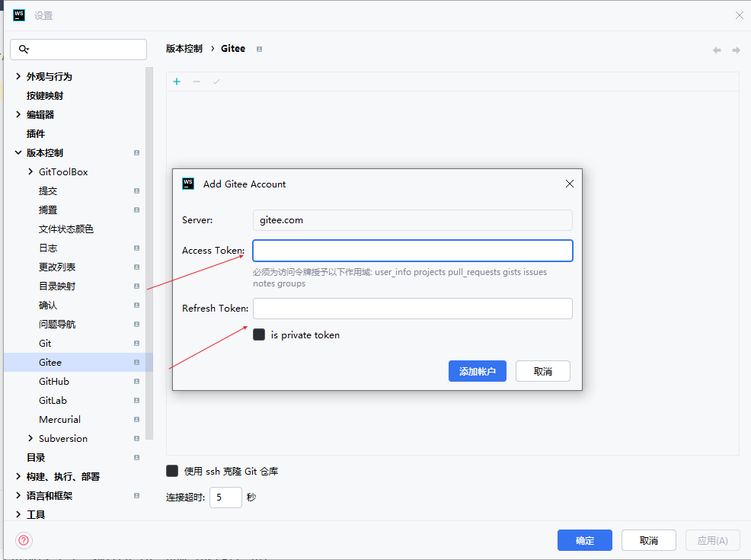Click the settings search box
The image size is (751, 560).
click(x=78, y=50)
